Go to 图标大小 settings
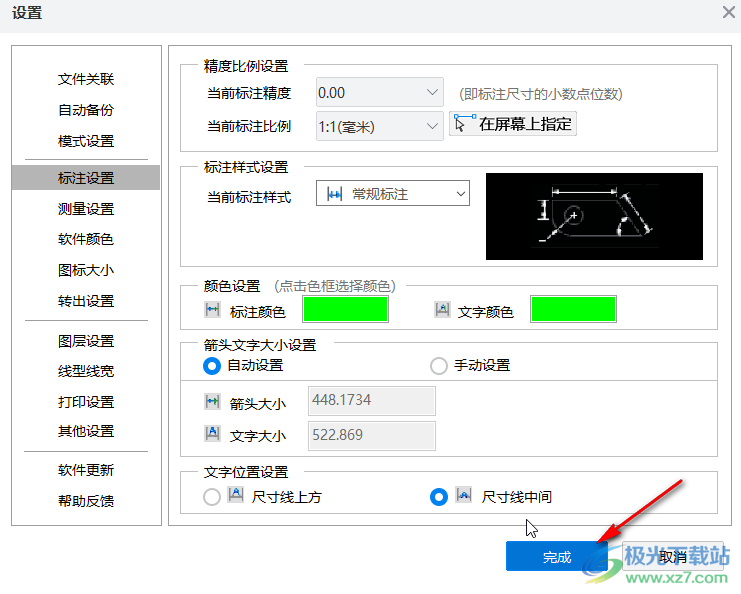Viewport: 741px width, 594px height. [86, 270]
